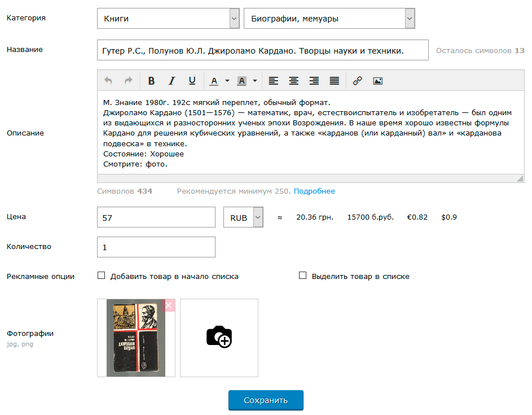Image resolution: width=532 pixels, height=415 pixels.
Task: Remove the uploaded book photo
Action: (168, 305)
